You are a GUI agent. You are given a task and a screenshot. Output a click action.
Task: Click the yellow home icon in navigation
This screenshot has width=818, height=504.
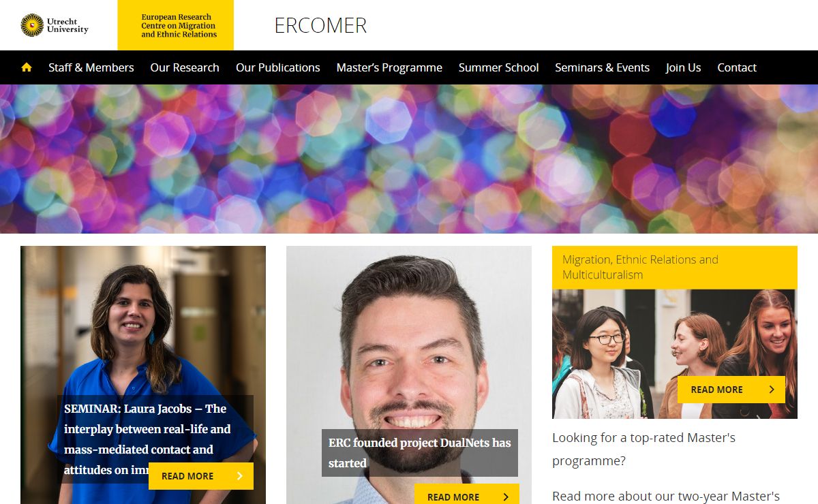coord(27,67)
